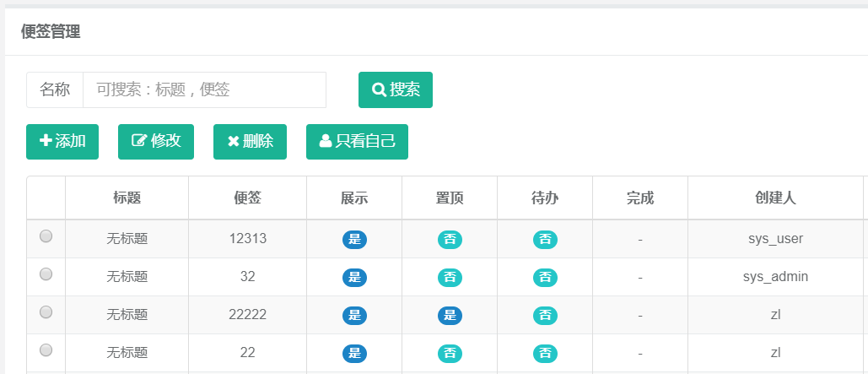Click the sys_user creator cell
Screen dimensions: 868x374
click(x=775, y=239)
